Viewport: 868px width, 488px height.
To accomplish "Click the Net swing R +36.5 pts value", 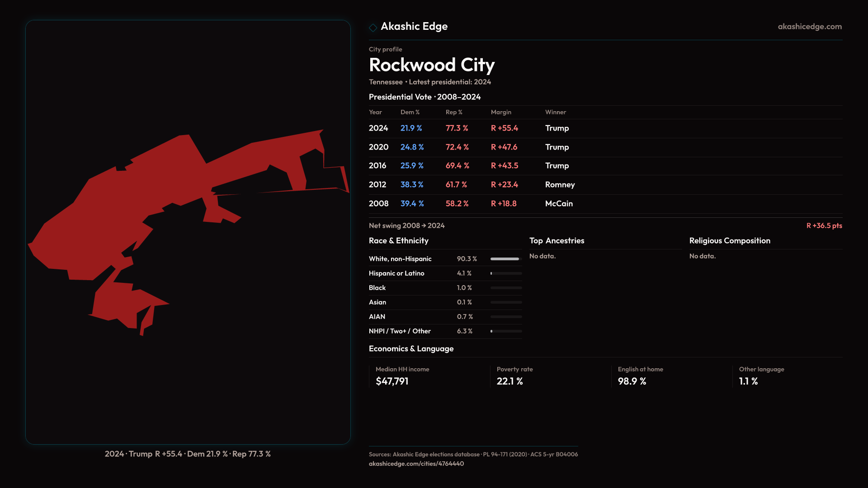I will 824,225.
